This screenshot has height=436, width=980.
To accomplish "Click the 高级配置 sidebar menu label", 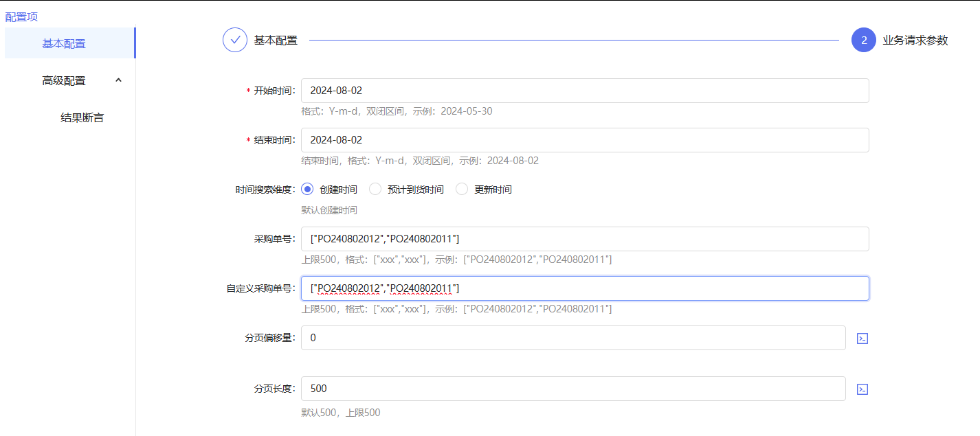I will [64, 80].
